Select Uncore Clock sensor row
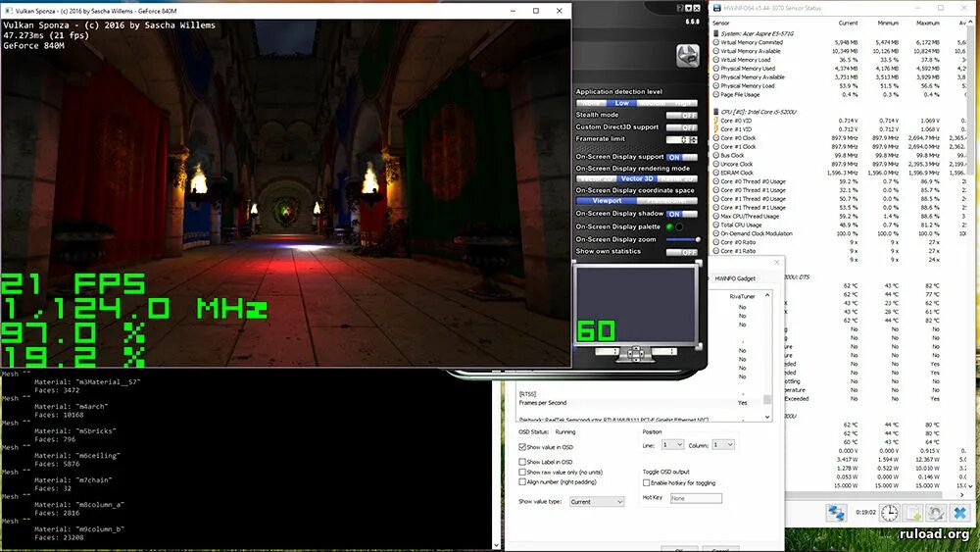 [x=839, y=165]
